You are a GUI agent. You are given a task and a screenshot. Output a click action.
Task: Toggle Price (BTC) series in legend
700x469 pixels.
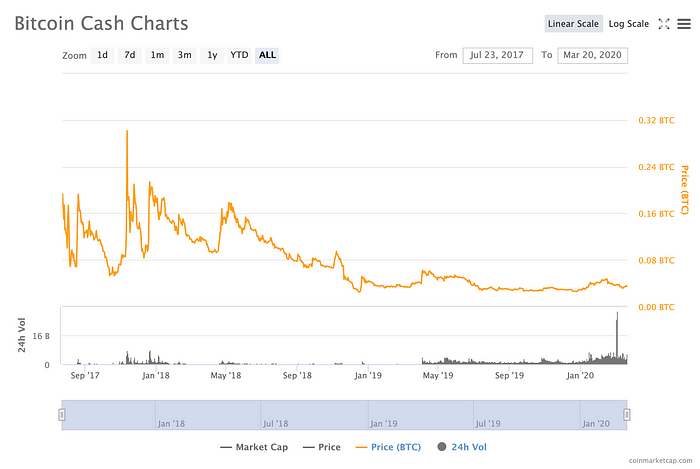[388, 447]
